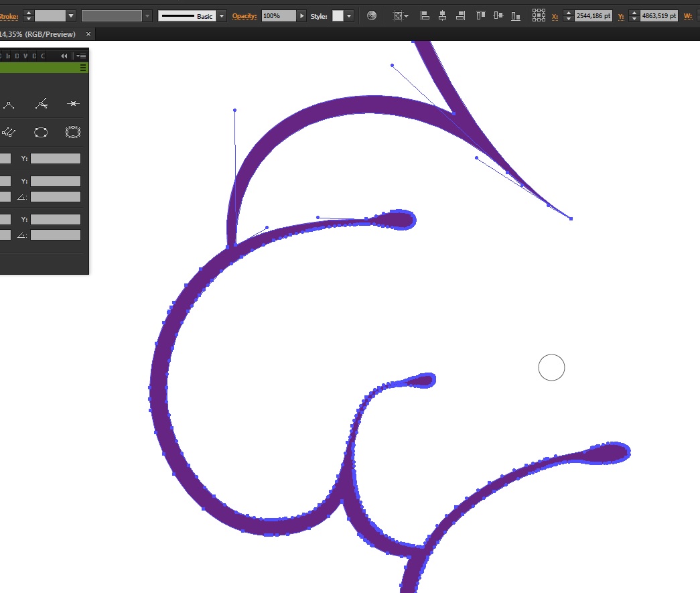
Task: Click the second Y value field in panel
Action: click(56, 182)
